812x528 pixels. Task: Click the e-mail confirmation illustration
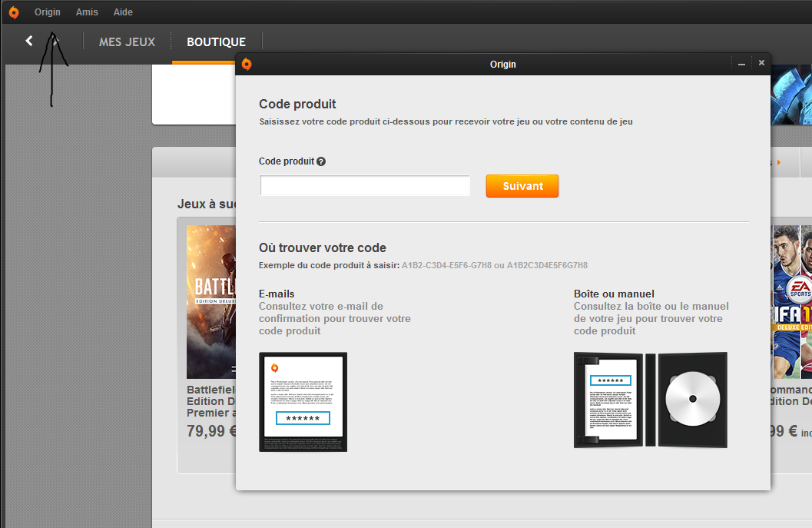click(x=303, y=402)
